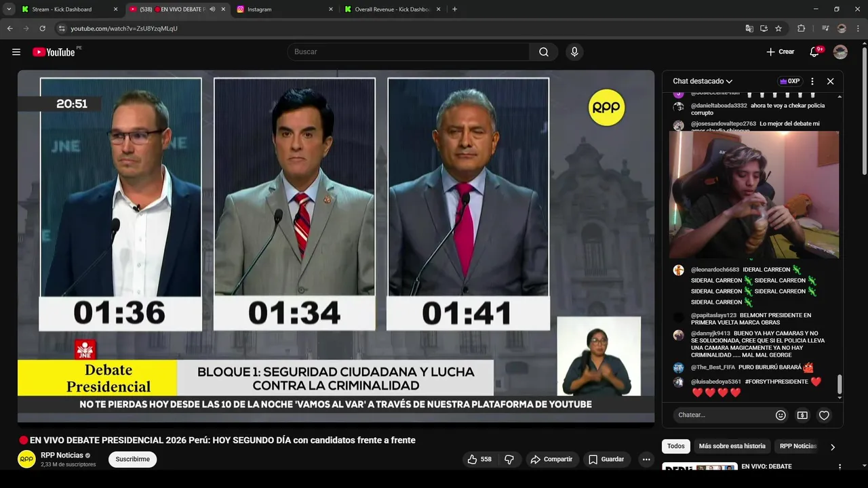868x488 pixels.
Task: Bookmark this page with star
Action: 778,28
